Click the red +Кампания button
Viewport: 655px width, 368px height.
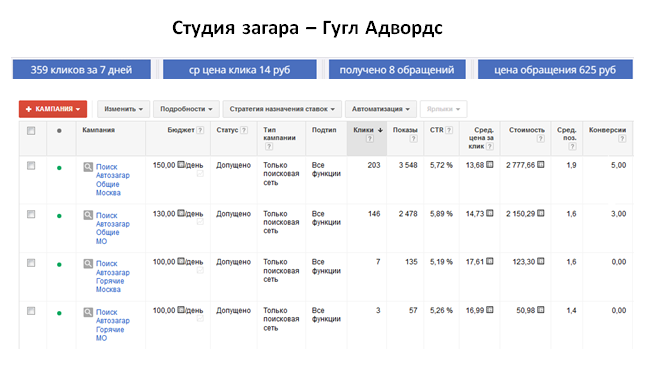[53, 109]
